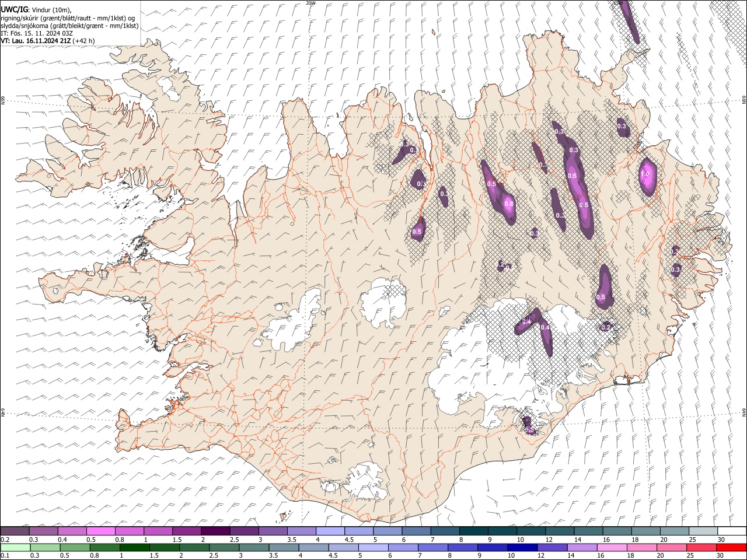Click the '20W' longitude label on the map edge
Viewport: 747px width, 560px height.
pyautogui.click(x=310, y=3)
